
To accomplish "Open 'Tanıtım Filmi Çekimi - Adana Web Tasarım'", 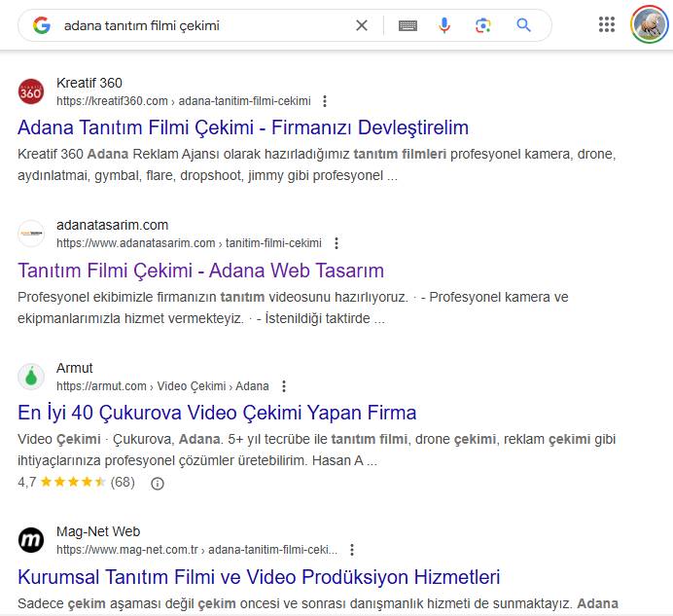I will (x=201, y=271).
